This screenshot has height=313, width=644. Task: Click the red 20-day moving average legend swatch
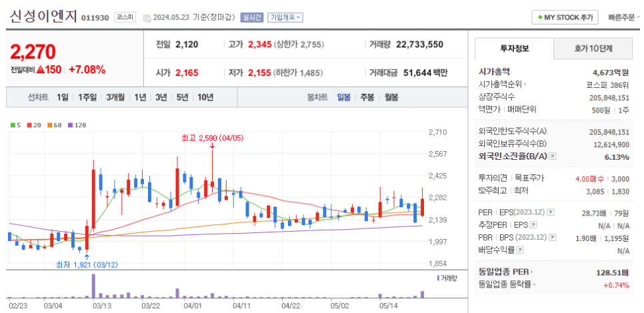pos(29,125)
